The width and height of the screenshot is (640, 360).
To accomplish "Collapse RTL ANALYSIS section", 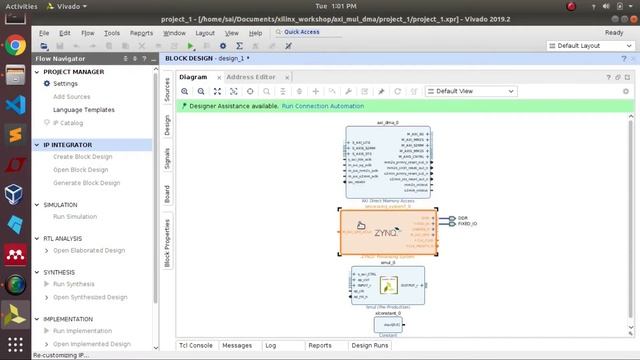I will 37,238.
